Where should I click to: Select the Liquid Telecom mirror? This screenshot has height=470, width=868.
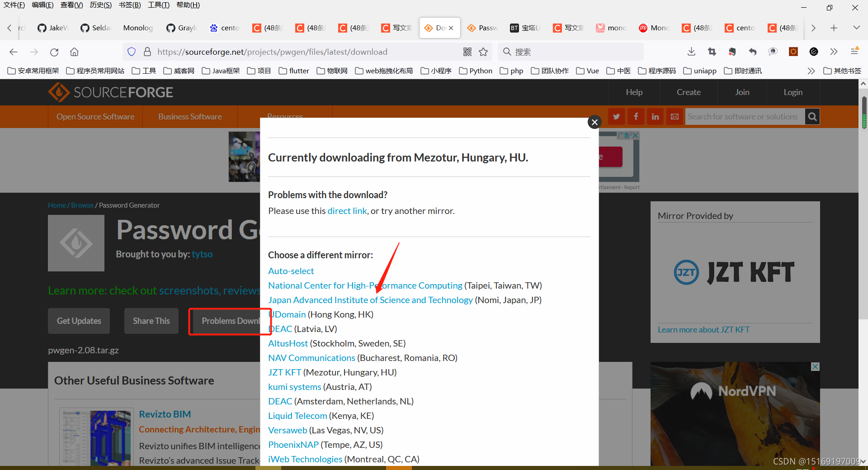[x=297, y=416]
